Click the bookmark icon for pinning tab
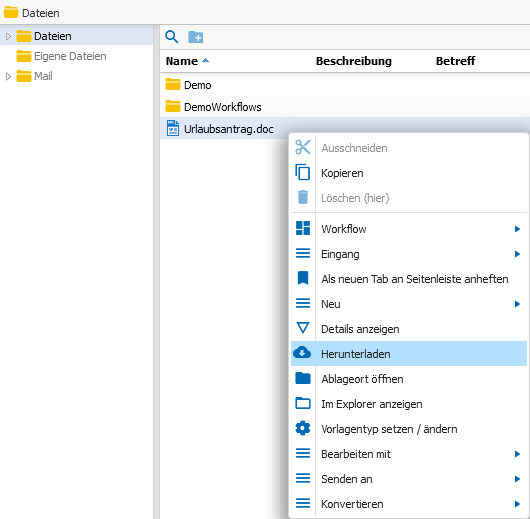This screenshot has height=519, width=530. 303,278
